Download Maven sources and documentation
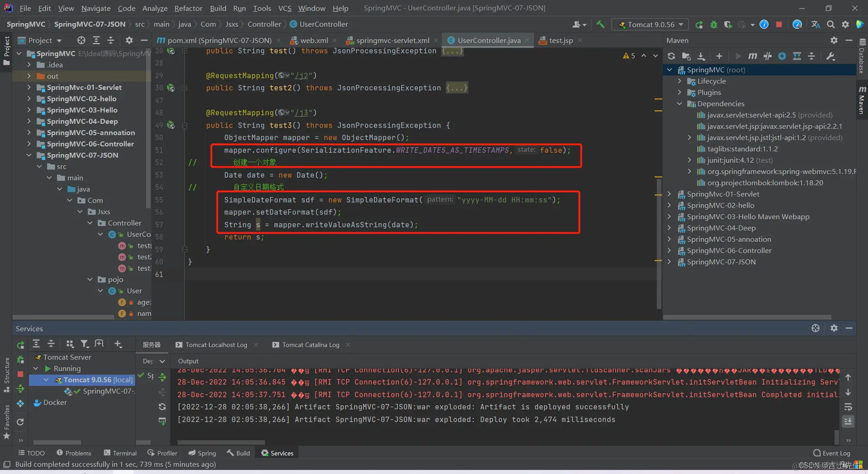The width and height of the screenshot is (868, 474). coord(701,56)
